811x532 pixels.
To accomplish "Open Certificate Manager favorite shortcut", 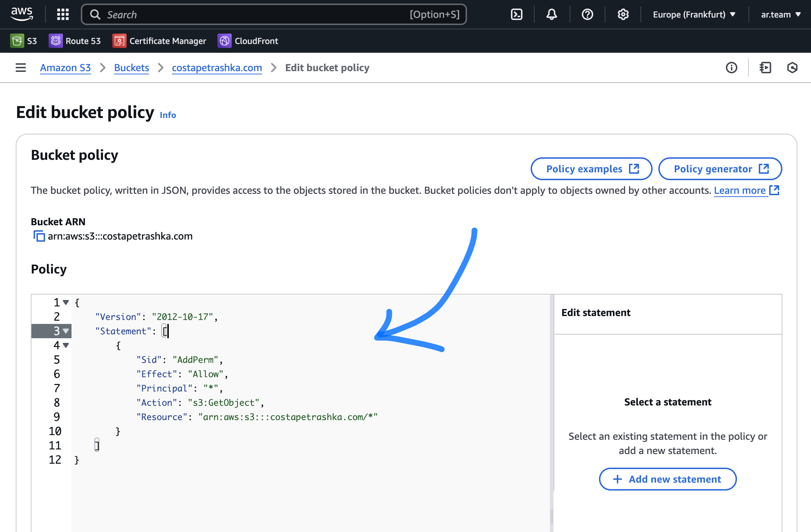I will (159, 41).
